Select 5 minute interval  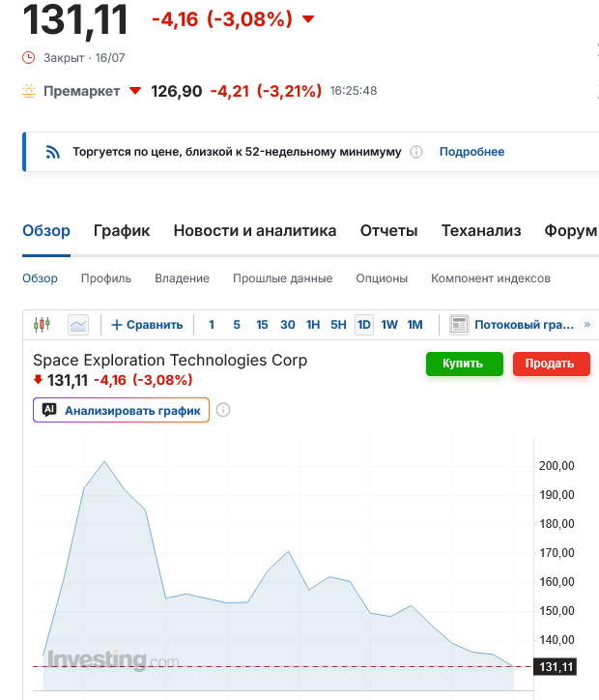tap(237, 325)
